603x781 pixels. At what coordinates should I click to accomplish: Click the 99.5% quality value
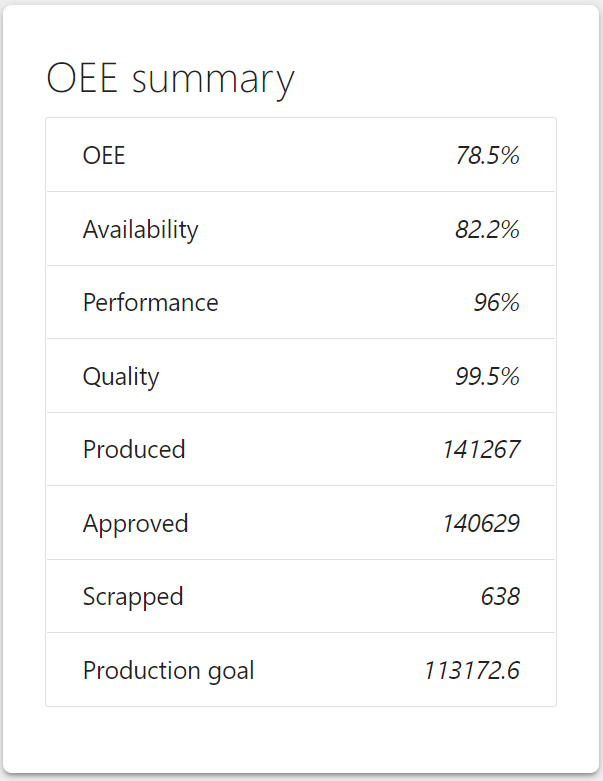pos(487,376)
